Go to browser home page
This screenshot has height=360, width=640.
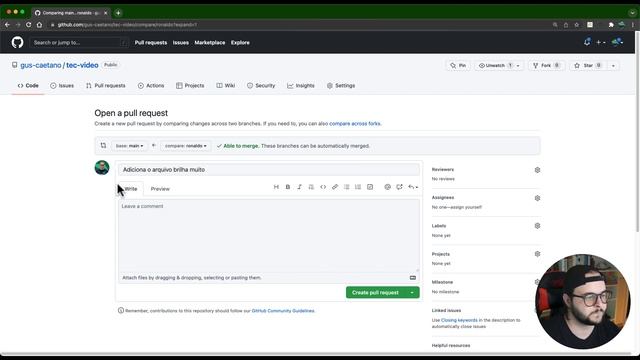click(x=39, y=24)
